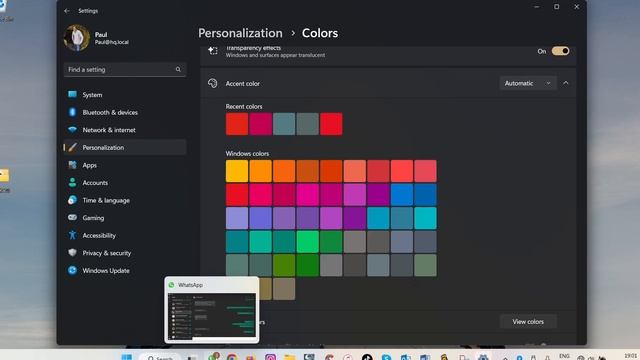Screen dimensions: 640x360
Task: Pick the first orange-red Recent colors swatch
Action: point(237,124)
